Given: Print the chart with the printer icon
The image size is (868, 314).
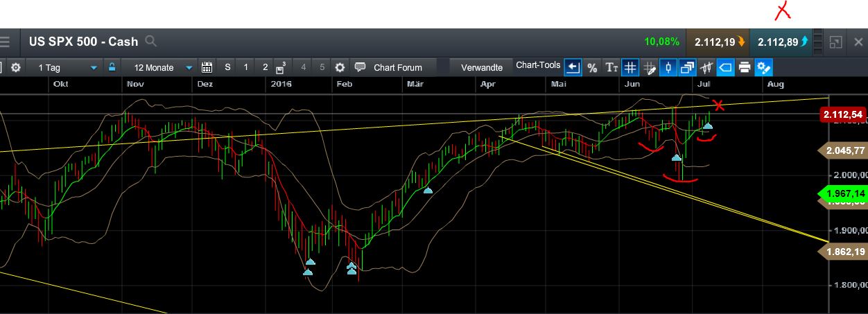Looking at the screenshot, I should [745, 67].
